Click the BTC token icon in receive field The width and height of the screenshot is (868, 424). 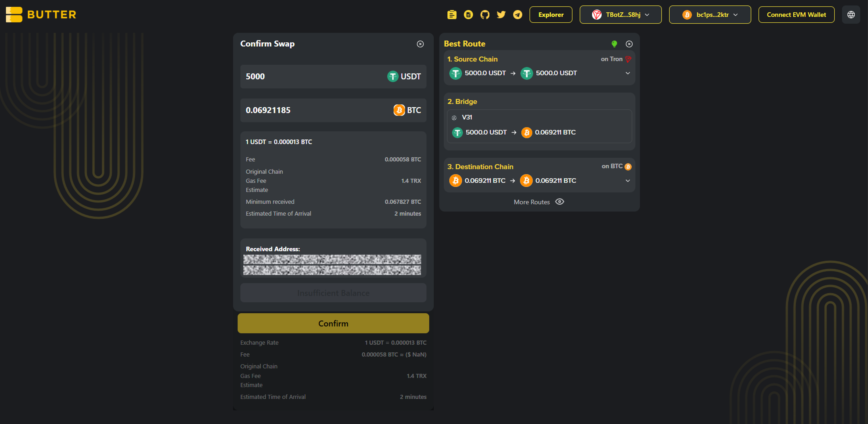point(399,110)
